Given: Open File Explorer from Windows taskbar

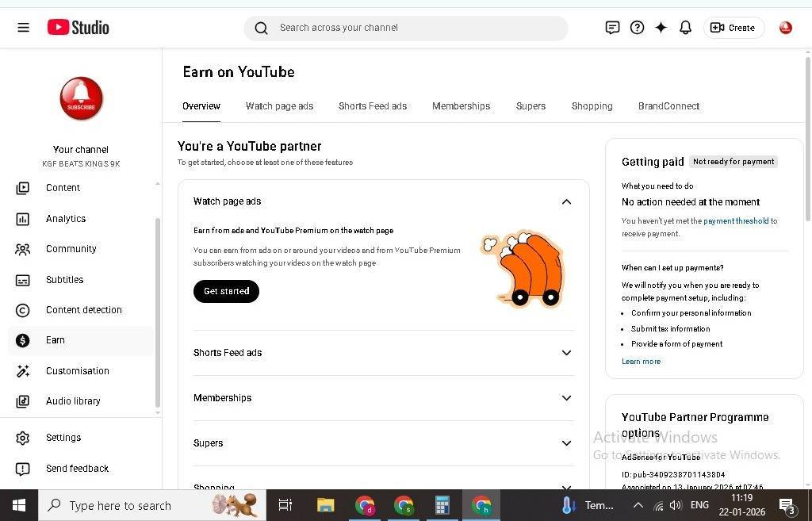Looking at the screenshot, I should coord(325,505).
